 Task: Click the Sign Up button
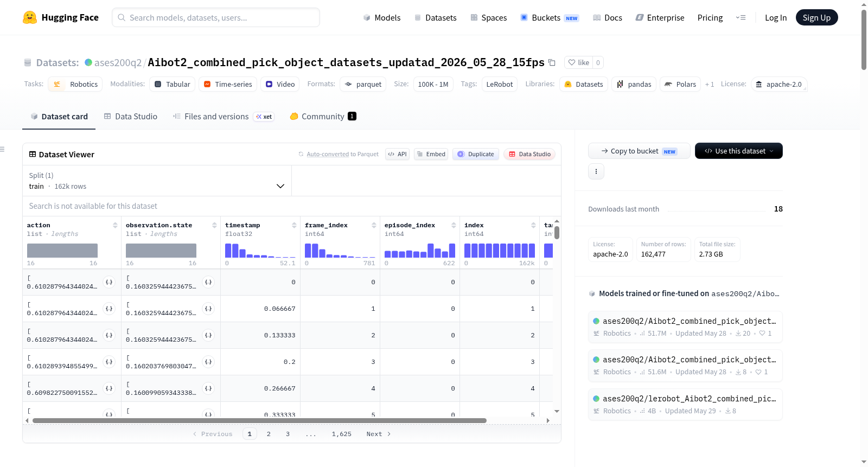click(816, 17)
